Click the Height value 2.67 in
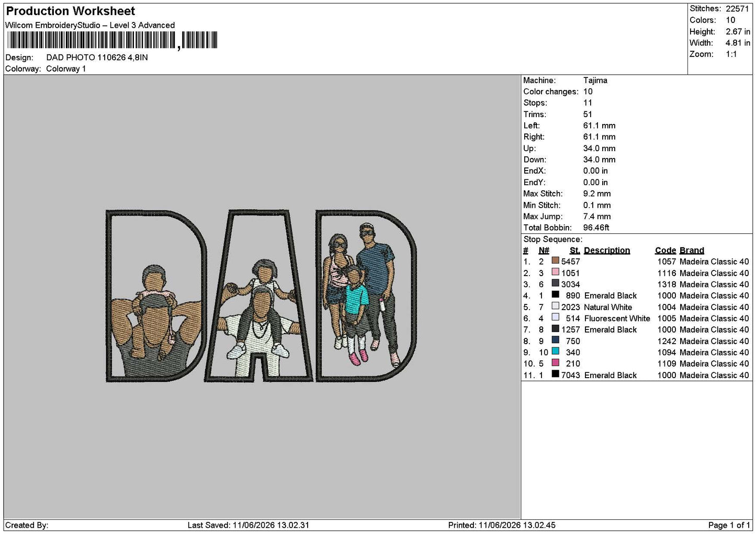The width and height of the screenshot is (756, 534). point(738,32)
